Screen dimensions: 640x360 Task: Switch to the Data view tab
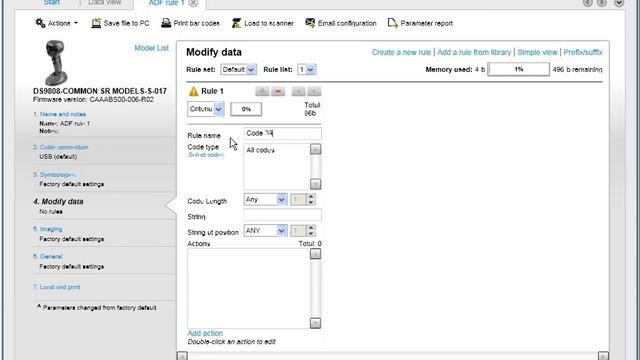tap(105, 2)
